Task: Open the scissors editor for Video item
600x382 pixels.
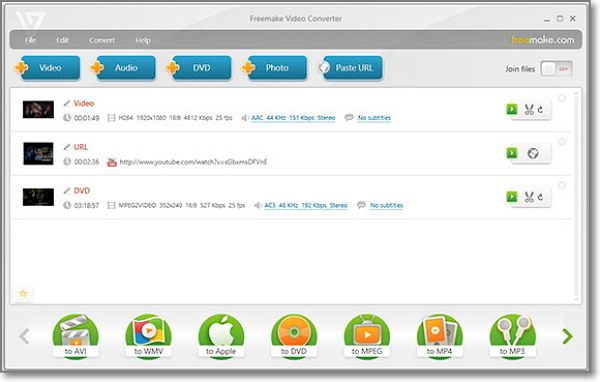Action: pos(529,110)
